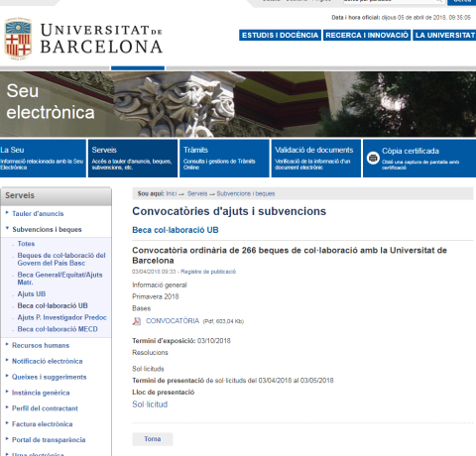This screenshot has height=456, width=476.
Task: Open the Beca col·laboració UB heading link
Action: [176, 230]
